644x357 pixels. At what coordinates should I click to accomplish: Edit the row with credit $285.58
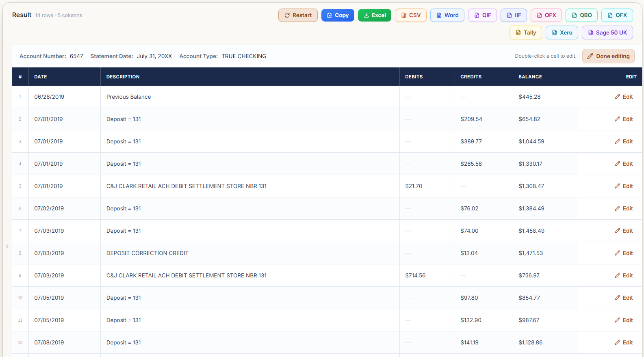pos(624,164)
